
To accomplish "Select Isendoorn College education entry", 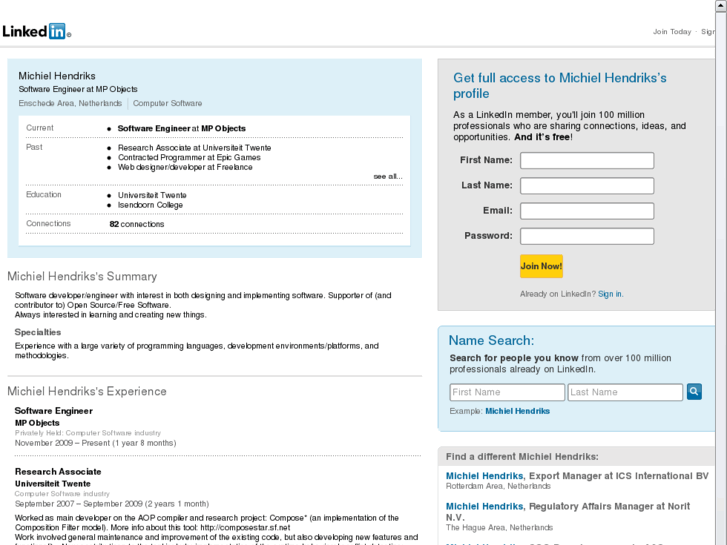I will click(x=150, y=205).
